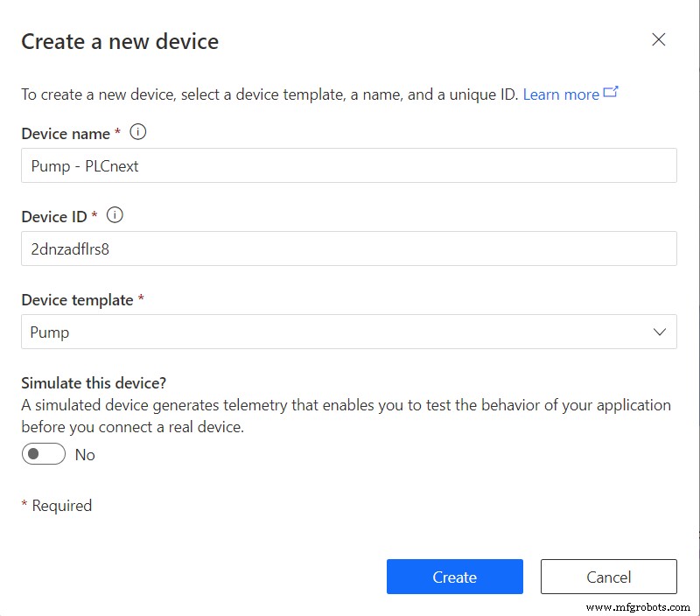This screenshot has width=700, height=616.
Task: Toggle the Simulate this device switch
Action: pos(43,454)
